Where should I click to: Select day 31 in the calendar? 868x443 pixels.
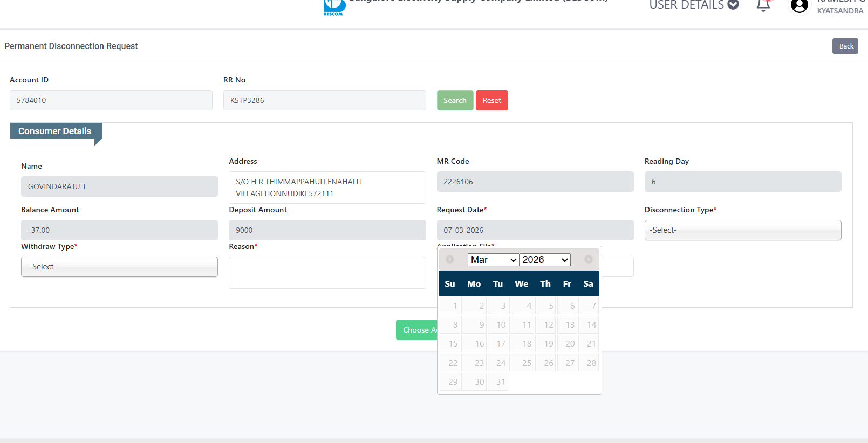(499, 382)
